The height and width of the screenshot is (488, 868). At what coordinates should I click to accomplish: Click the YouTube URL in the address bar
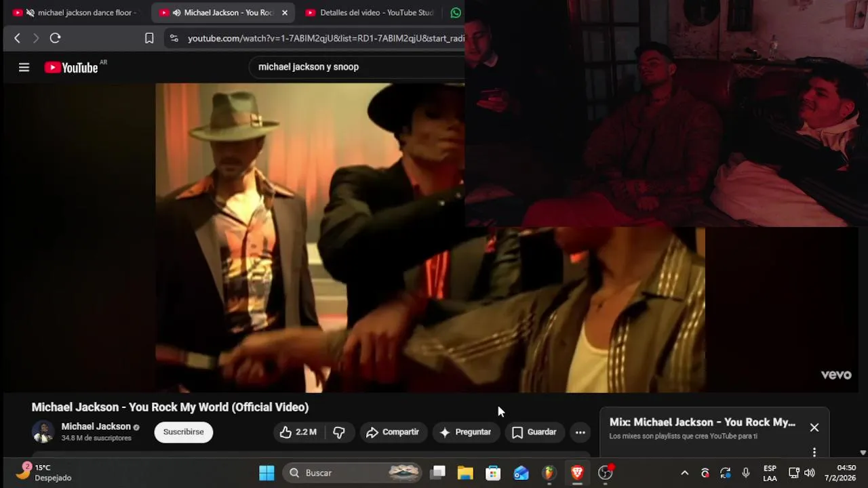(325, 39)
